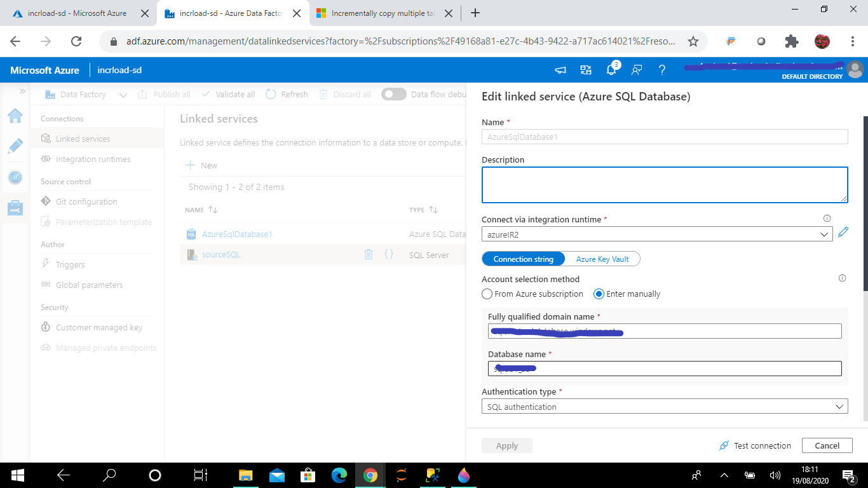Click into the Description text area

click(665, 185)
